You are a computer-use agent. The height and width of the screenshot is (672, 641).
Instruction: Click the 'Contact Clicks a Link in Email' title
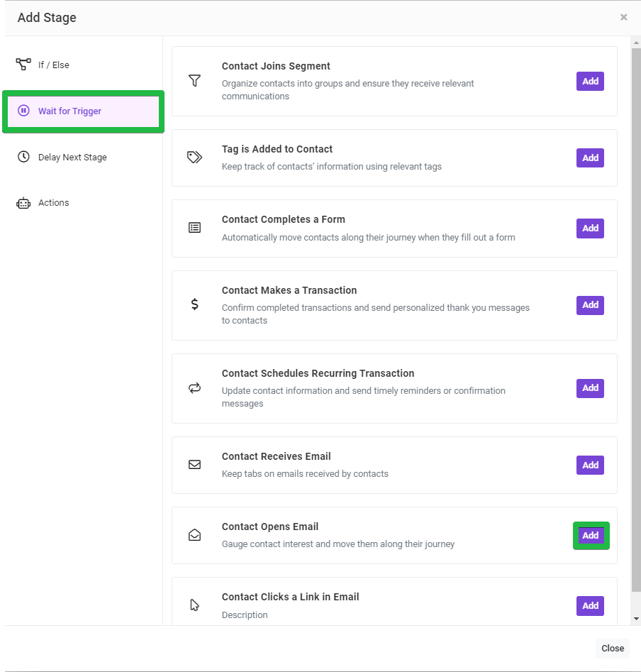[x=290, y=597]
